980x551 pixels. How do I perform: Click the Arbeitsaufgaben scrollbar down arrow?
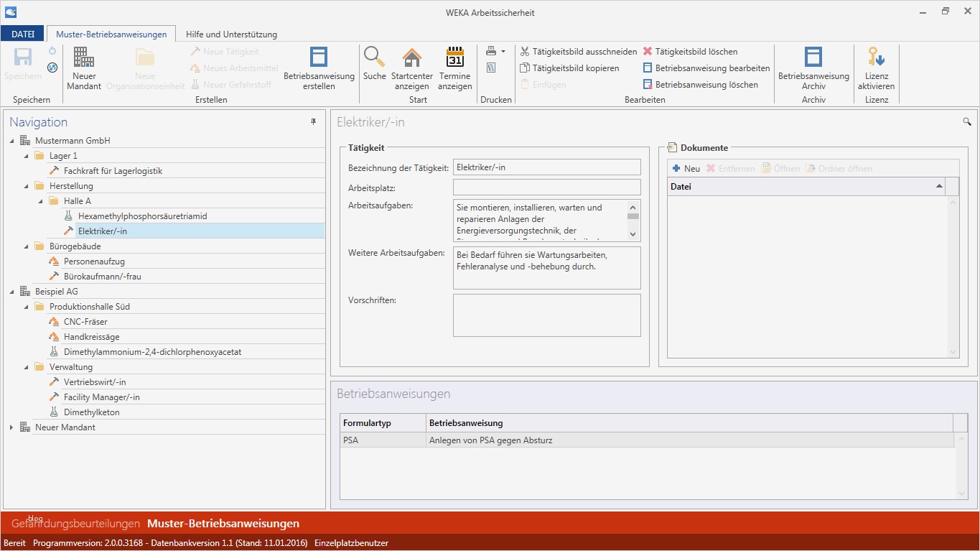(633, 233)
